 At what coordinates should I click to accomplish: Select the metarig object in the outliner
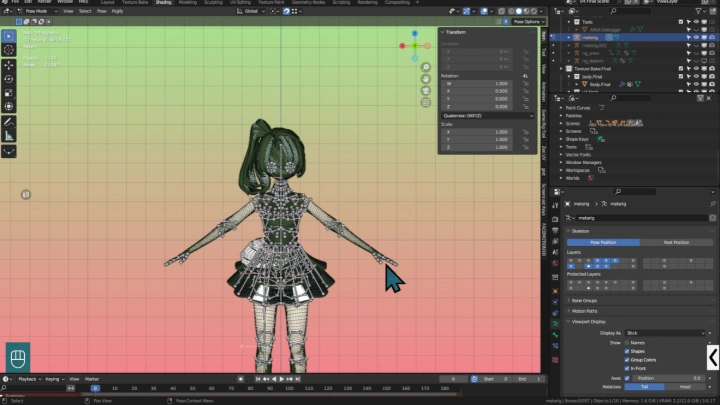[592, 36]
